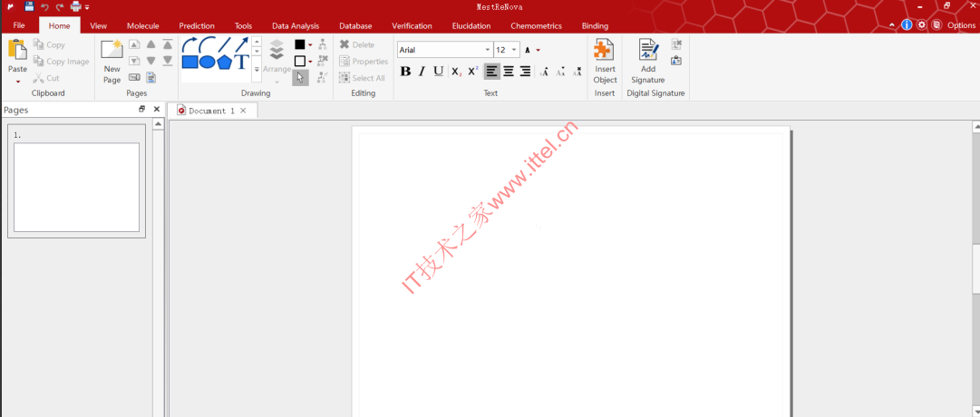
Task: Toggle subscript formatting
Action: [x=456, y=72]
